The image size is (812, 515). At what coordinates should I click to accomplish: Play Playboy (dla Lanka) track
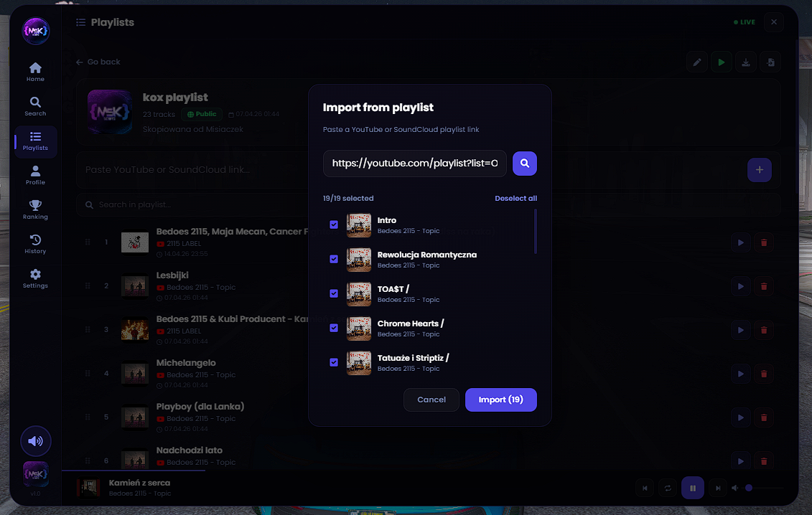click(x=740, y=417)
